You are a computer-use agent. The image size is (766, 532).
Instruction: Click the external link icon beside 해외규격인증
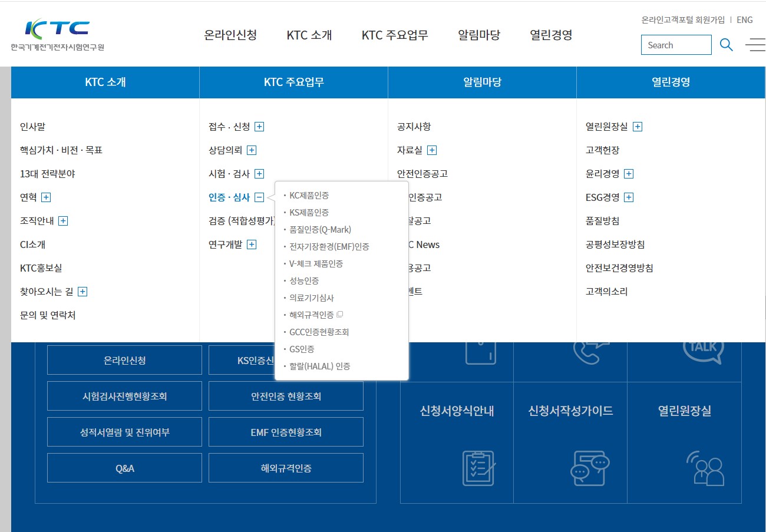[x=340, y=315]
